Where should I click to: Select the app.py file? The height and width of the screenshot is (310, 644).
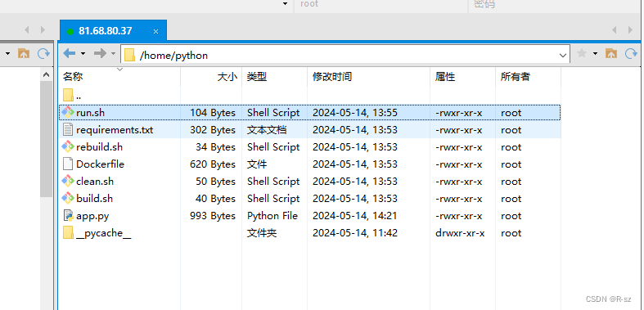click(310, 216)
